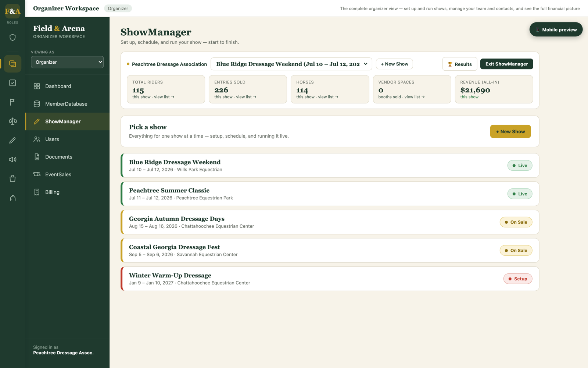The height and width of the screenshot is (368, 588).
Task: Click Peachtree Dressage Assoc. signed-in name
Action: (63, 353)
